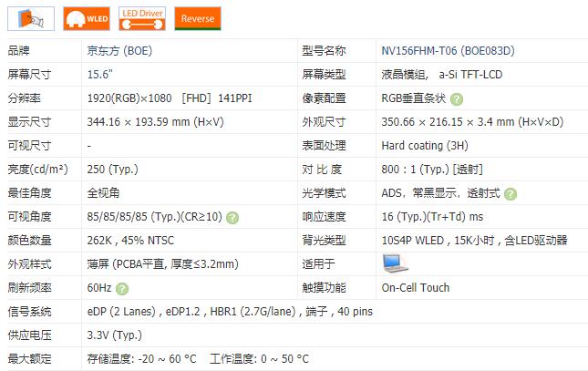Select the brand value 京东方 (BOE)

[x=119, y=51]
